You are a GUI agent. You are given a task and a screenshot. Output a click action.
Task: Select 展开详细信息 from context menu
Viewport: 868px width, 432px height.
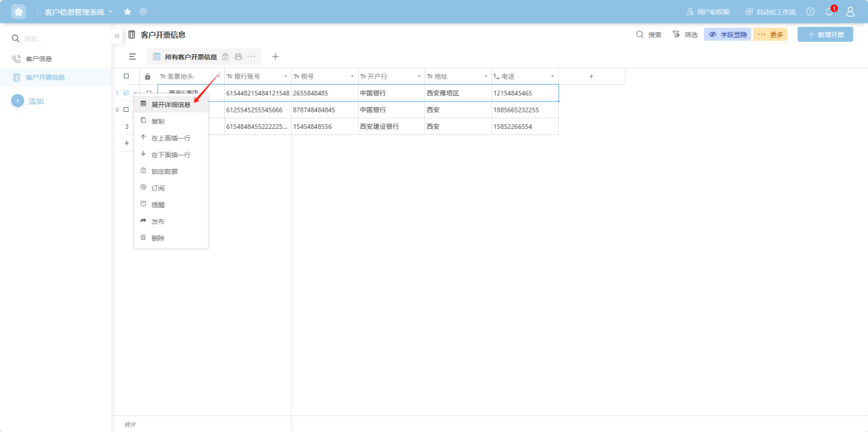(x=171, y=104)
